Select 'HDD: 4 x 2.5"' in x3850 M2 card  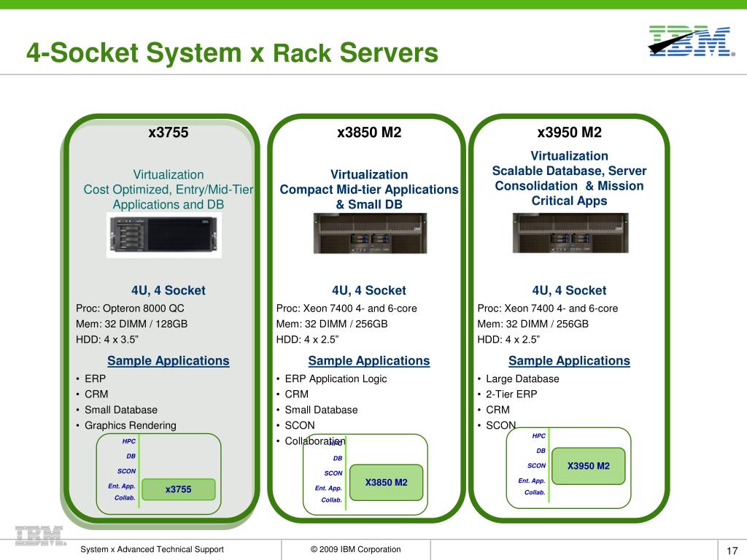[x=307, y=340]
